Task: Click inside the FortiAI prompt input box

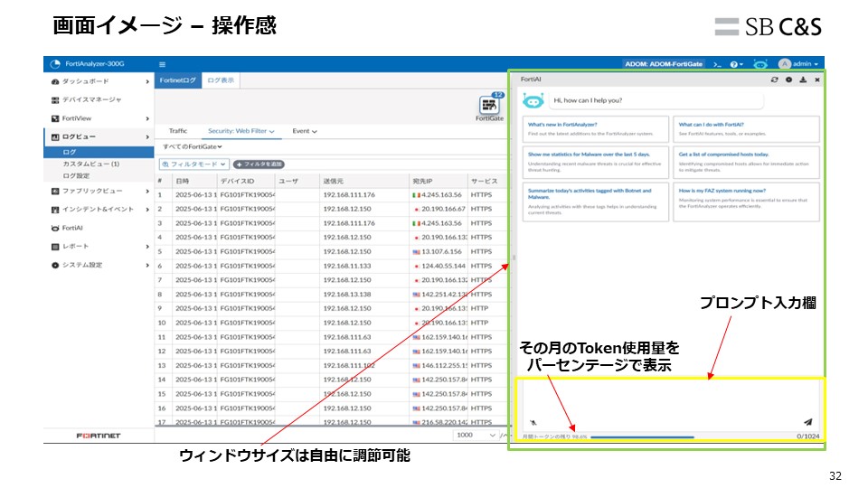Action: [x=669, y=398]
